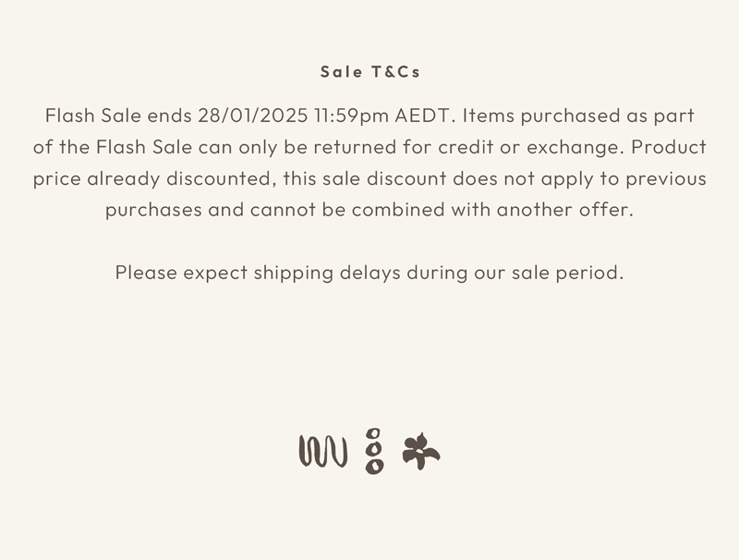Viewport: 739px width, 560px height.
Task: Click the words "another offer"
Action: click(563, 210)
